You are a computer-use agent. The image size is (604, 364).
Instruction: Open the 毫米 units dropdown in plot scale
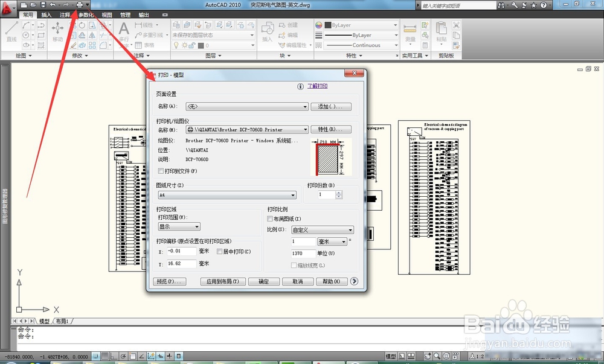tap(332, 241)
